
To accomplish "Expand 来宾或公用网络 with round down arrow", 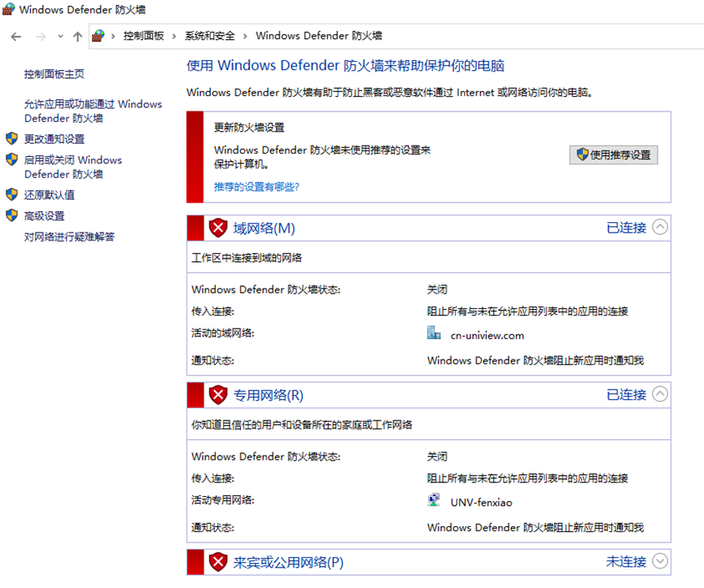I will point(659,560).
